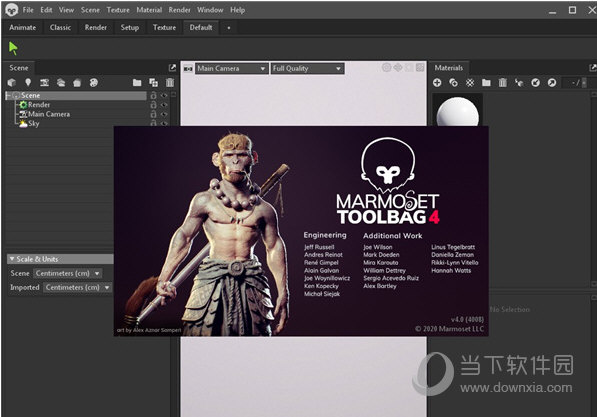Toggle visibility eye of Main Camera row
The image size is (597, 417).
coord(164,114)
